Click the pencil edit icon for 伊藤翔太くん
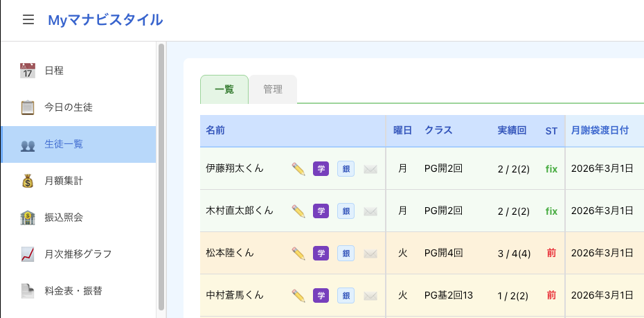The height and width of the screenshot is (318, 644). point(298,169)
